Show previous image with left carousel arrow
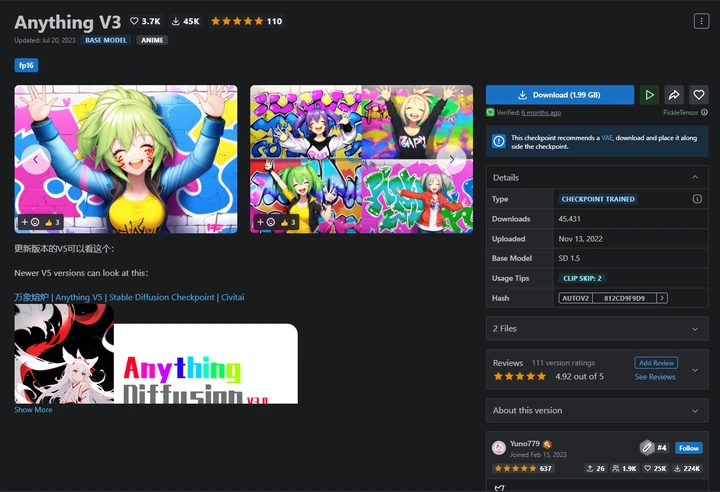The width and height of the screenshot is (720, 492). (x=36, y=159)
